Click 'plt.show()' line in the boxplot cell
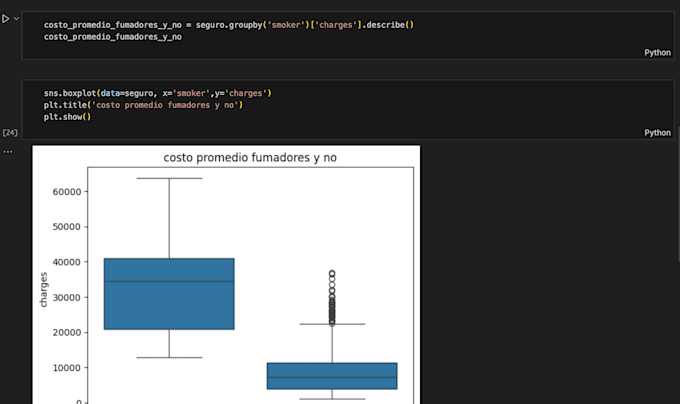Screen dimensions: 680x404 (67, 117)
